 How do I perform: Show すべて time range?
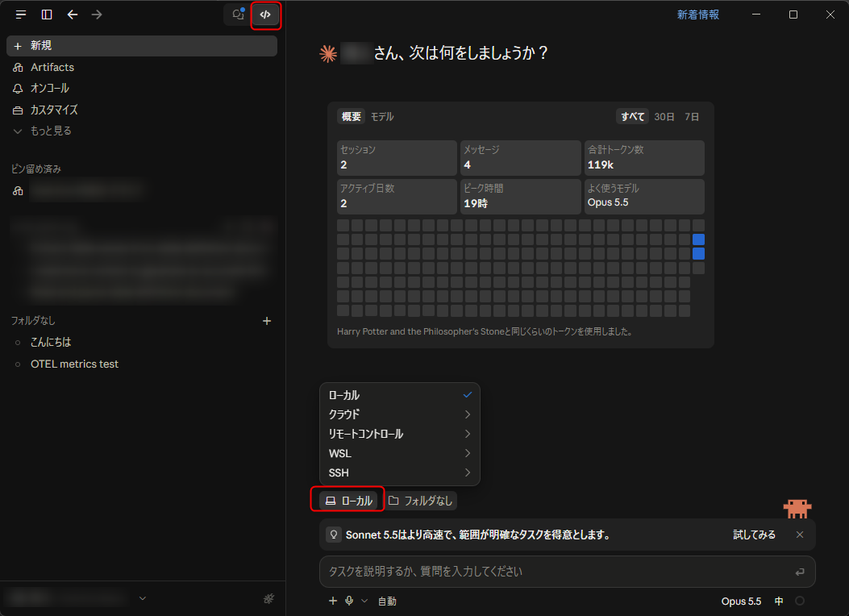coord(632,116)
